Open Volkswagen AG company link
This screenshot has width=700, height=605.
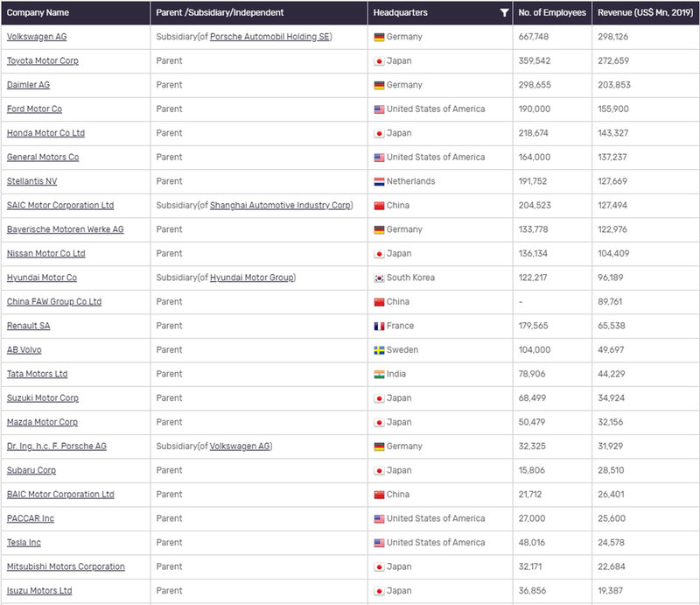(37, 37)
